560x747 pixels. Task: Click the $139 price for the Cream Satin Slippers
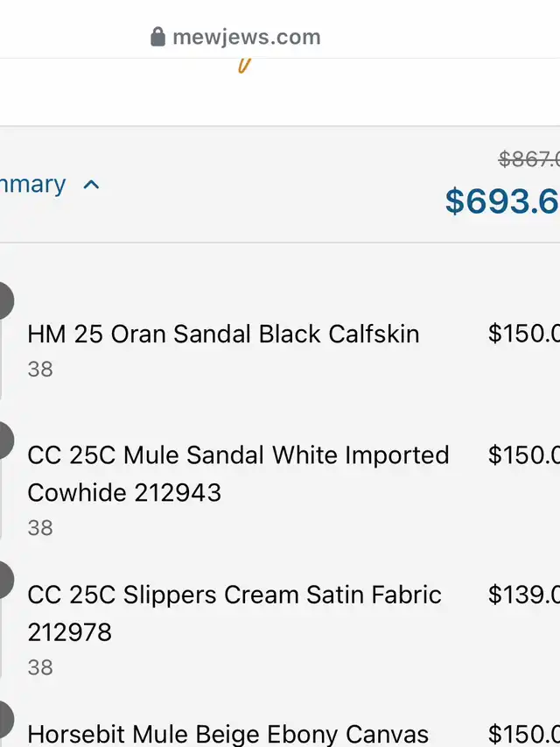[524, 595]
